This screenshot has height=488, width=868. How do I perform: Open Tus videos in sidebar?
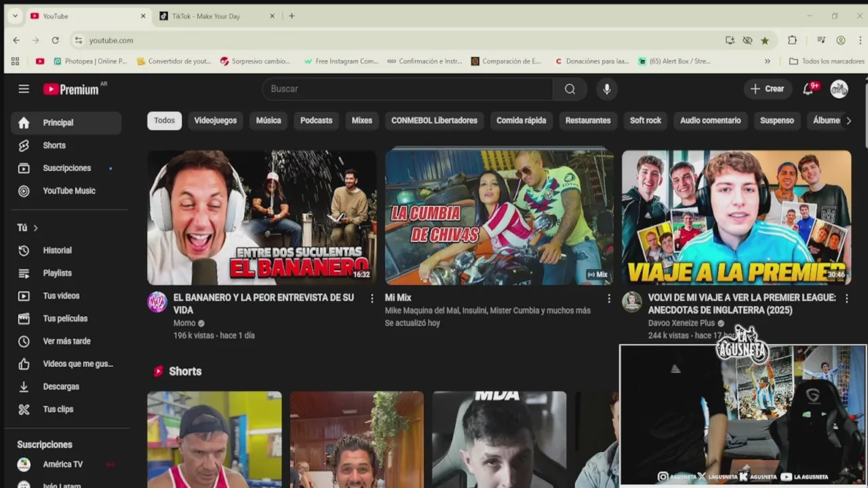(x=66, y=296)
